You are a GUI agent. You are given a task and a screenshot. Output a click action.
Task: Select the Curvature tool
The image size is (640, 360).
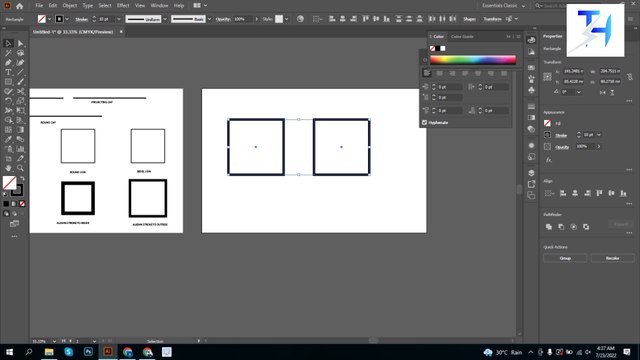pos(20,62)
